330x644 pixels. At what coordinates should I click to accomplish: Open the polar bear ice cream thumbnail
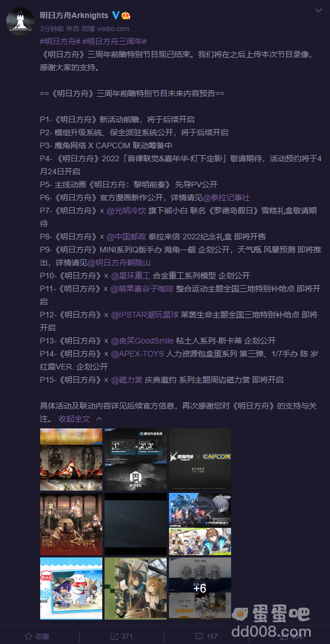click(x=71, y=589)
